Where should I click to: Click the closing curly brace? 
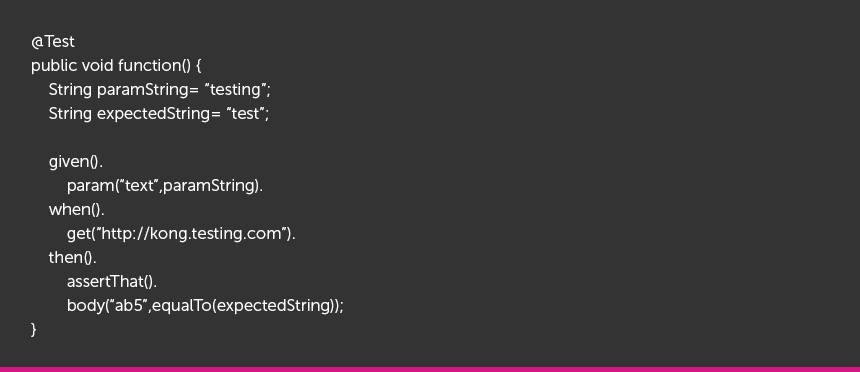pyautogui.click(x=34, y=330)
